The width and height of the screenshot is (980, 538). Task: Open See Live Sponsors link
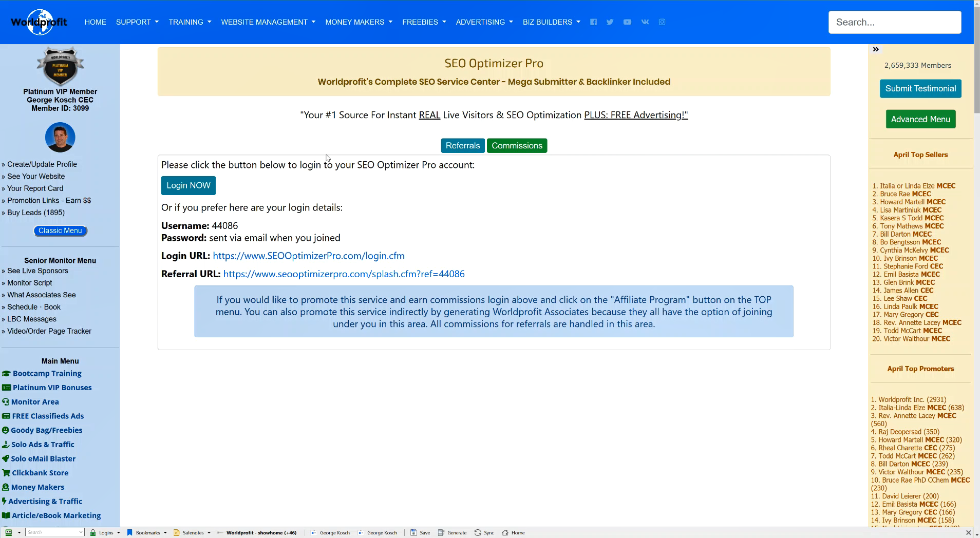click(37, 271)
